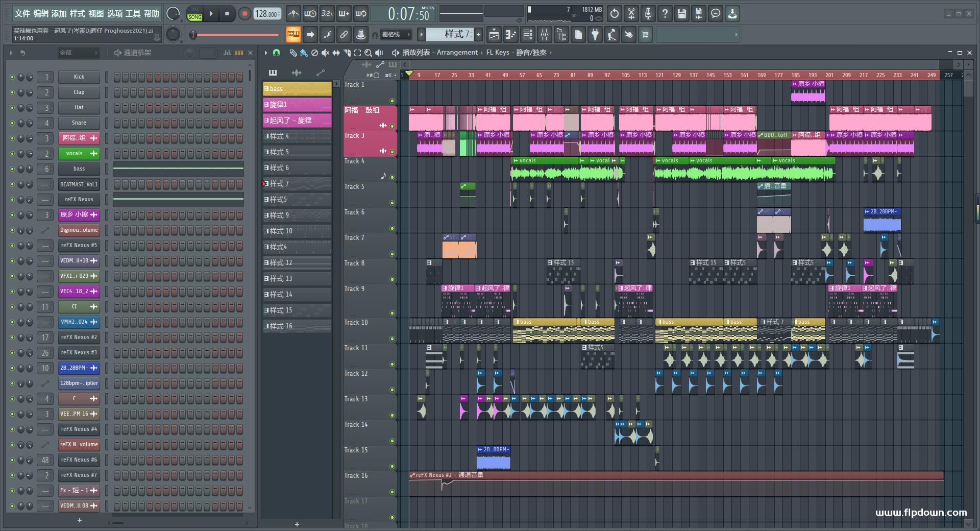
Task: Click the undo history circular arrow icon
Action: click(615, 14)
